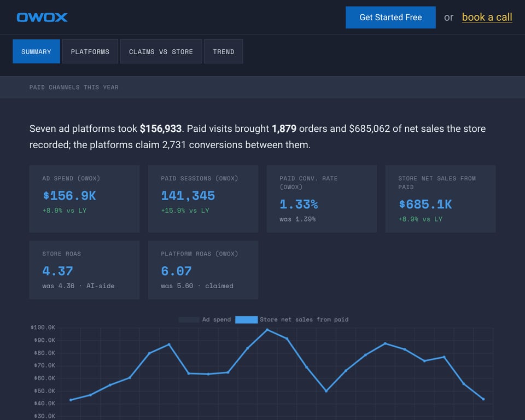Click Get Started Free button
Image resolution: width=525 pixels, height=420 pixels.
point(390,17)
